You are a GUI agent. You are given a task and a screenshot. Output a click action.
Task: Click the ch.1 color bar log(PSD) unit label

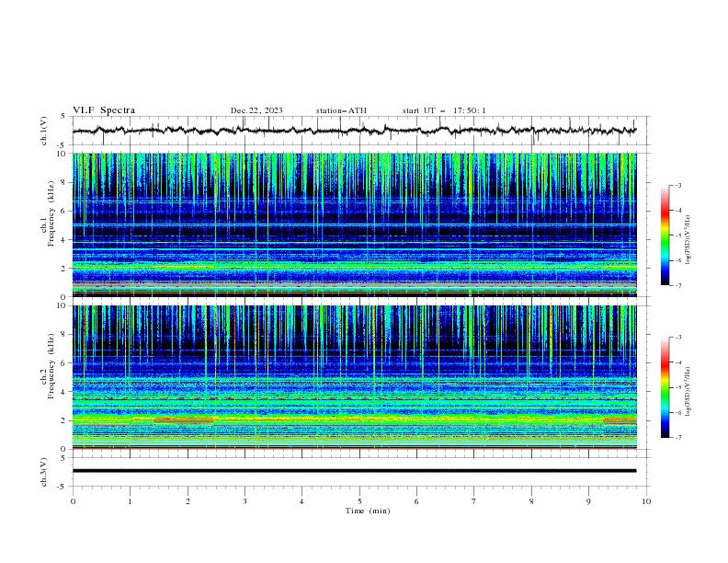pos(688,240)
